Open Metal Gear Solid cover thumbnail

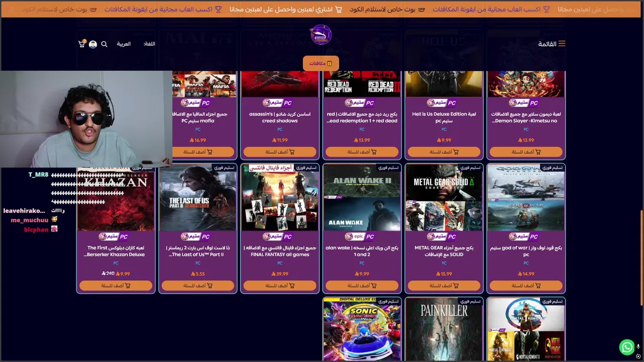[444, 198]
